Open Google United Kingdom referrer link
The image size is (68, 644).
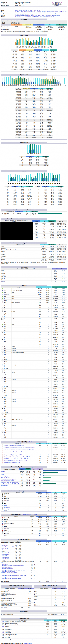pos(7,553)
